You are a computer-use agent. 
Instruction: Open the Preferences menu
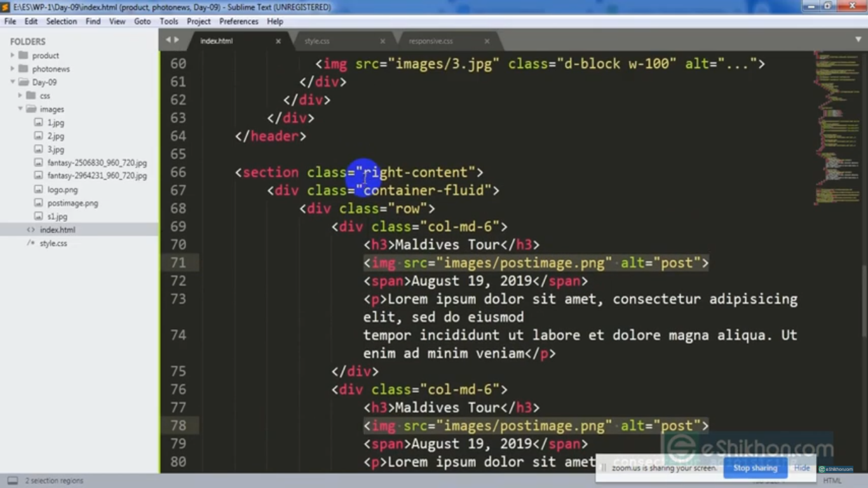(238, 21)
